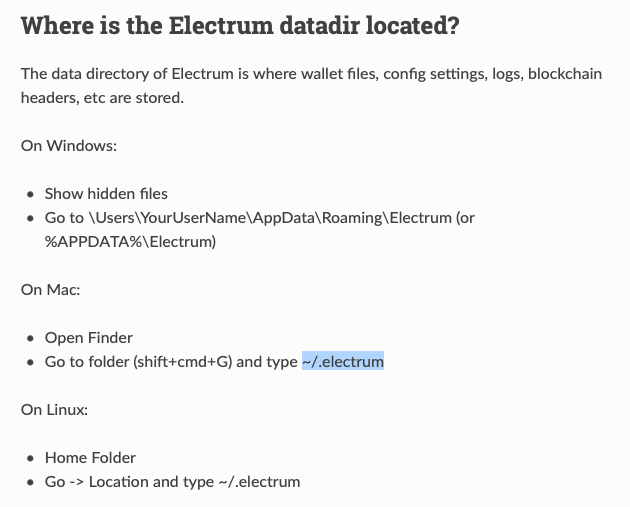
Task: Select the "Open Finder" list item
Action: [89, 338]
